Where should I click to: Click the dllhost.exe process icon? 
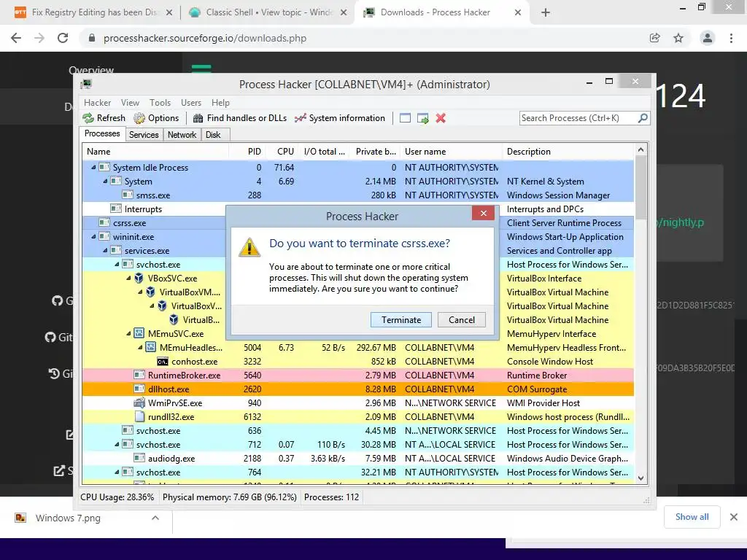139,389
